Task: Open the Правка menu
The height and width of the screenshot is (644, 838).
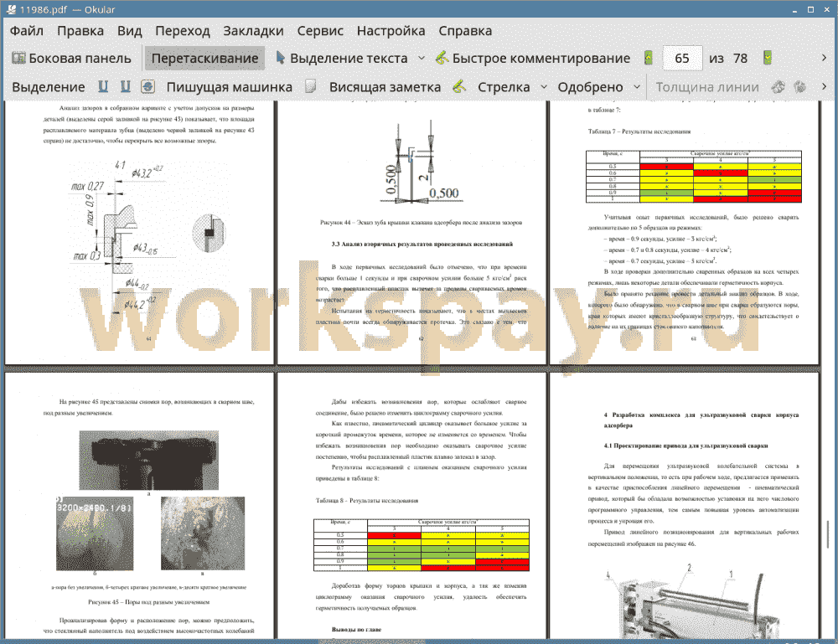Action: 80,31
